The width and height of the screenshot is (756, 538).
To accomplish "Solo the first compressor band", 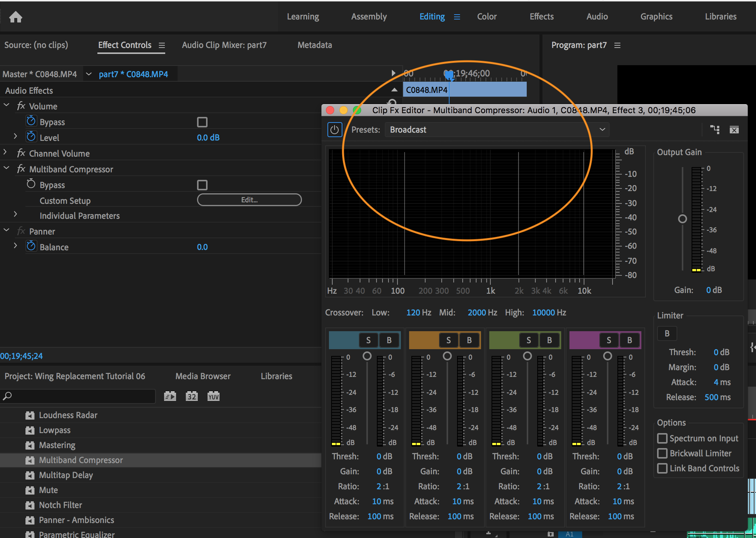I will [368, 340].
